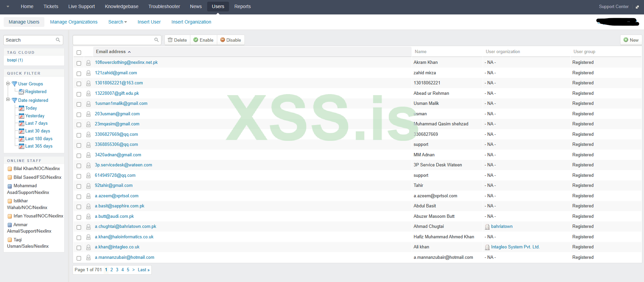
Task: Select the checkbox for a.basit@sapphire.com.pk
Action: (79, 207)
